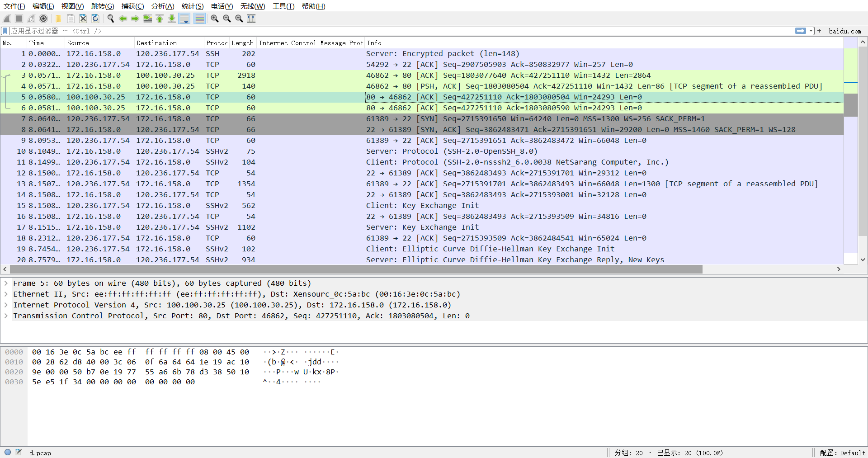Jump to last packet icon

coord(172,19)
